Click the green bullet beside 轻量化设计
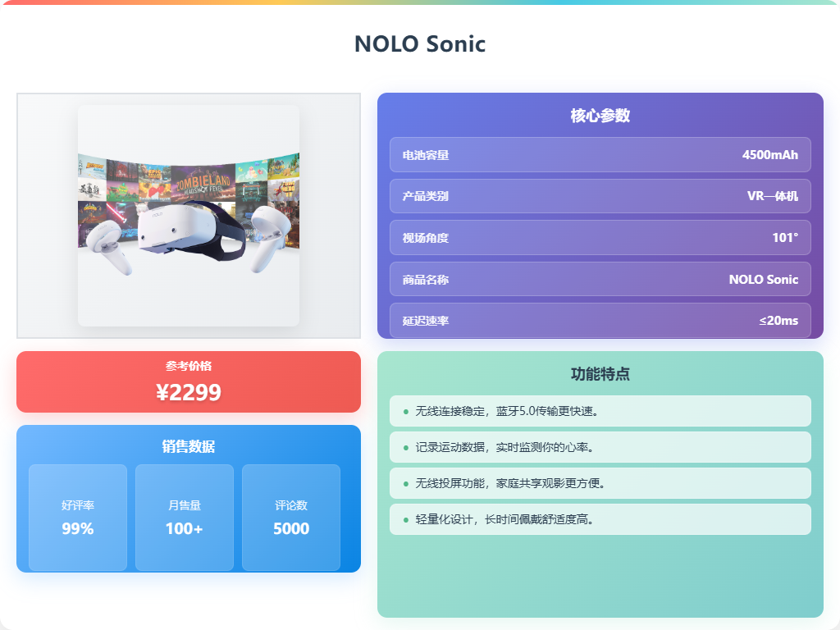 point(405,519)
